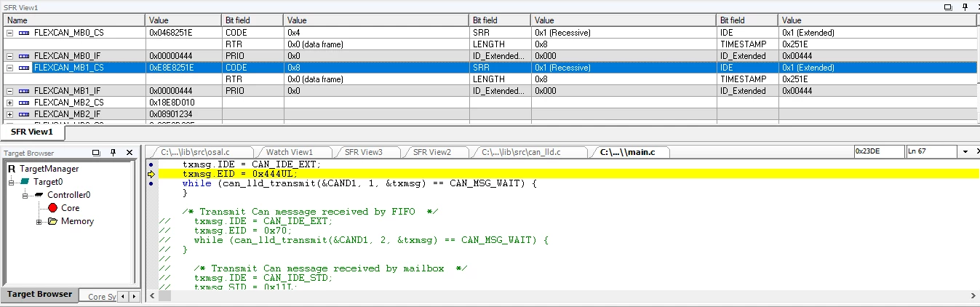Click the register icon beside FLEXCAN_MB2_IF
Image resolution: width=980 pixels, height=307 pixels.
point(24,114)
